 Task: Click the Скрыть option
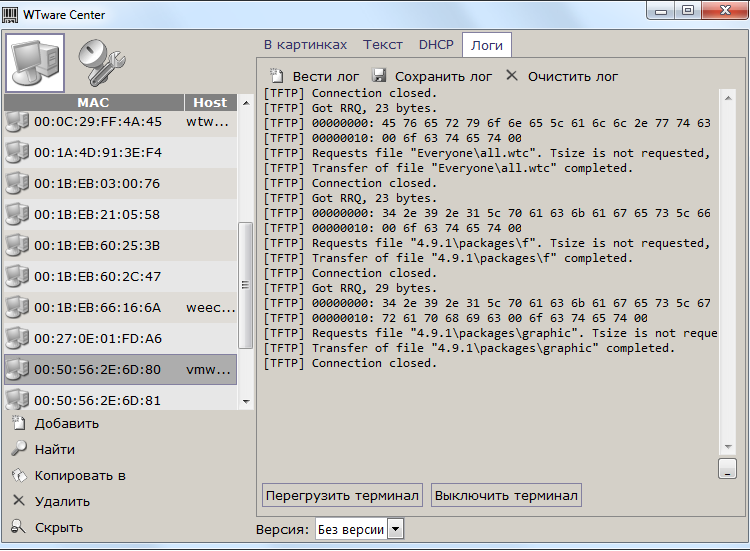tap(59, 527)
